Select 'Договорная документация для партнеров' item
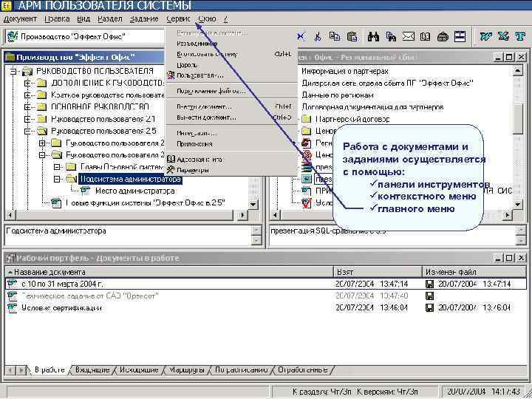Viewport: 532px width, 399px height. coord(372,107)
